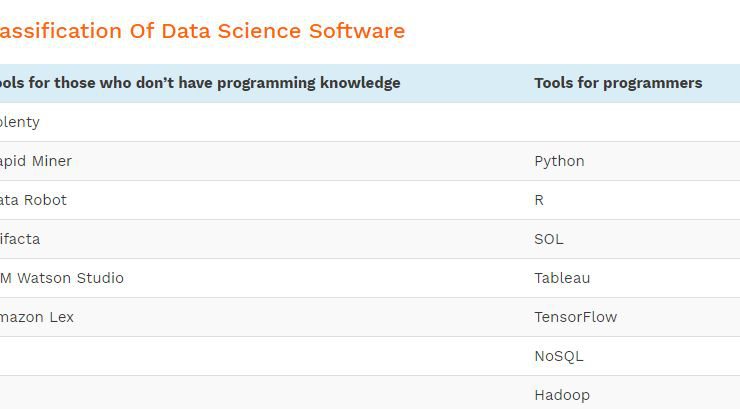Viewport: 740px width, 409px height.
Task: Click the word Software in the heading
Action: [x=357, y=31]
